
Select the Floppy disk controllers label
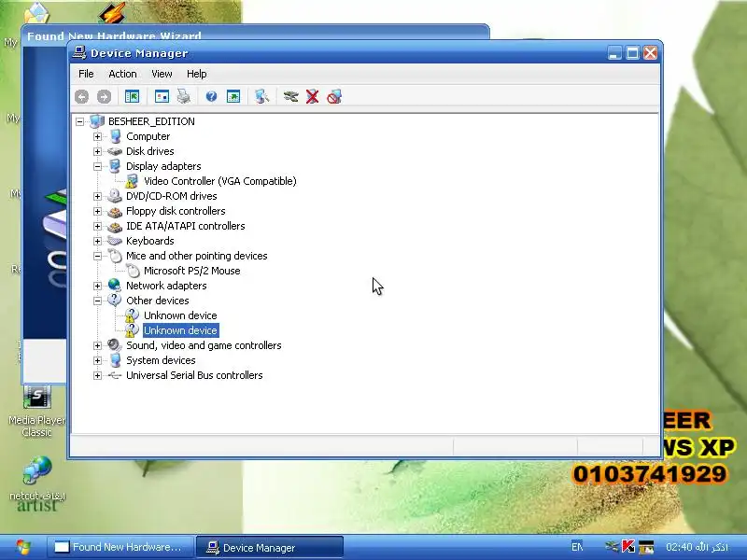(176, 211)
